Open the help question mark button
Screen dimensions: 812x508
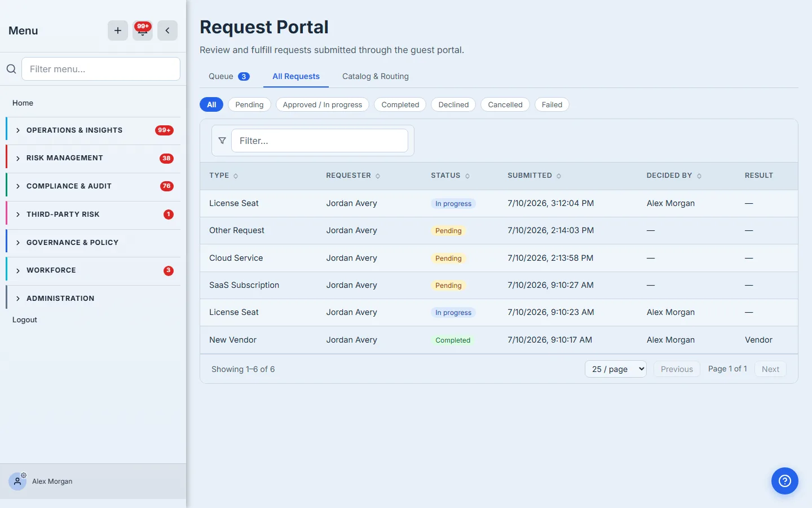[785, 481]
